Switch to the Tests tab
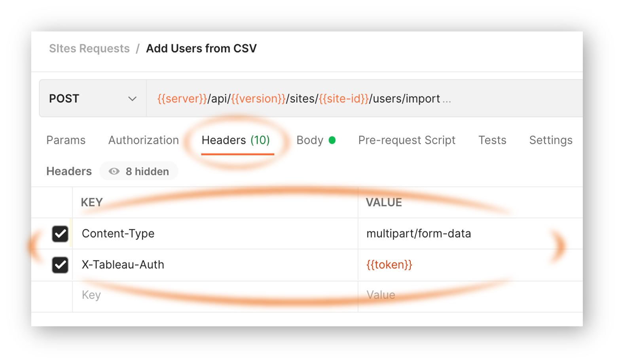Viewport: 620px width, 364px height. pos(492,140)
